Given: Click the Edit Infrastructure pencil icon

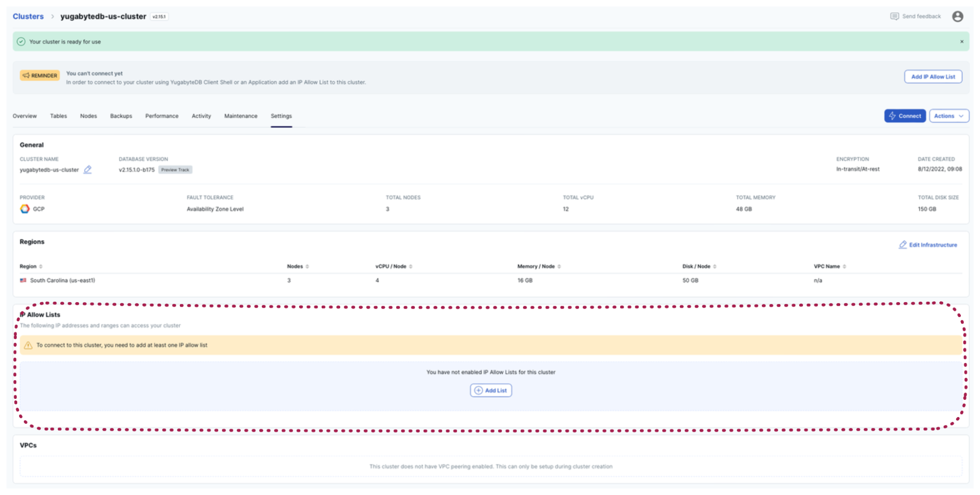Looking at the screenshot, I should click(x=903, y=244).
